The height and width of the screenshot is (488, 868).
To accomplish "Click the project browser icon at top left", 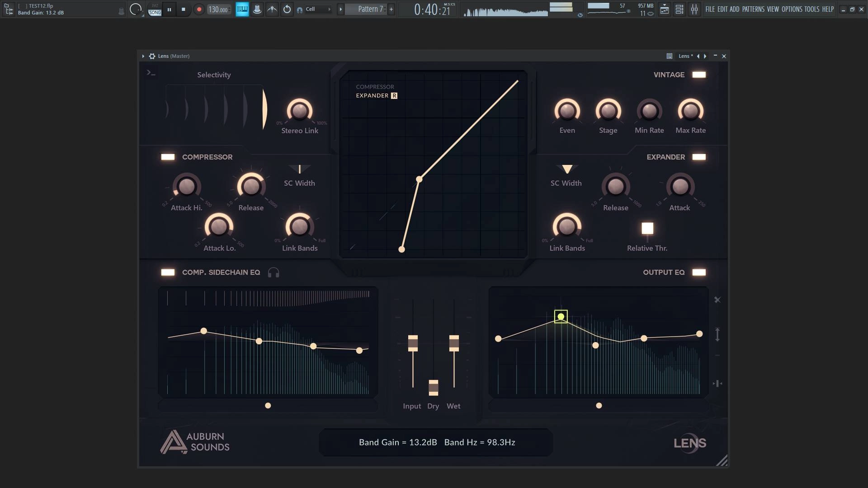I will tap(8, 9).
